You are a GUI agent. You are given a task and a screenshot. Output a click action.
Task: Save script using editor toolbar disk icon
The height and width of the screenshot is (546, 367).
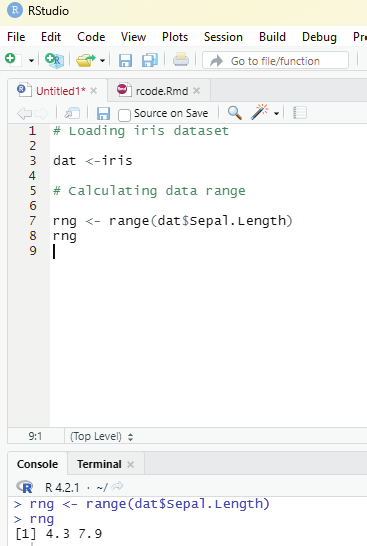click(103, 114)
